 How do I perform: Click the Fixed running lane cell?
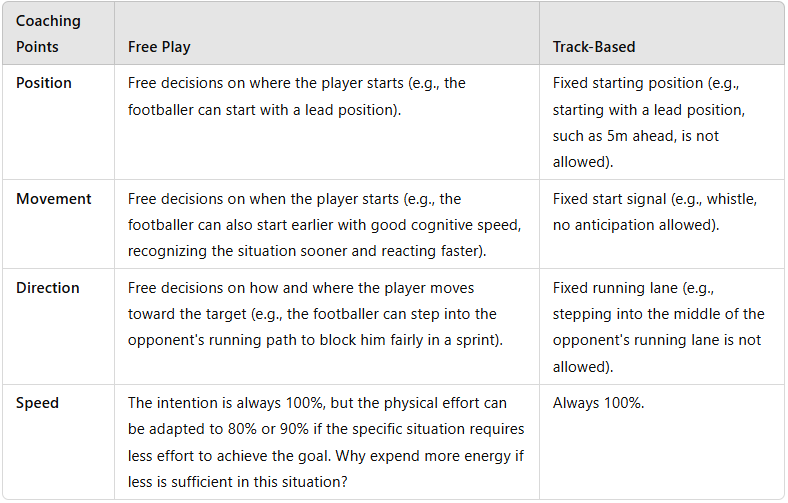pyautogui.click(x=659, y=327)
